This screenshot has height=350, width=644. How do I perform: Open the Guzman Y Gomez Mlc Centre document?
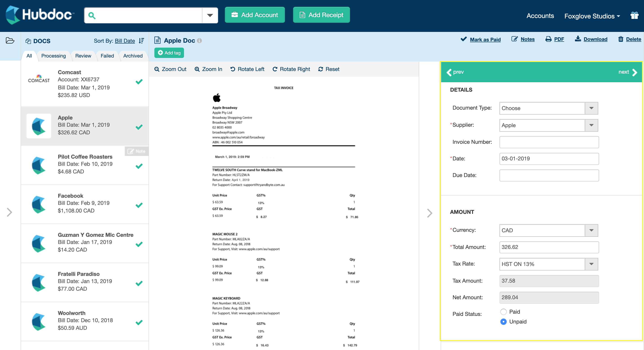pyautogui.click(x=85, y=243)
